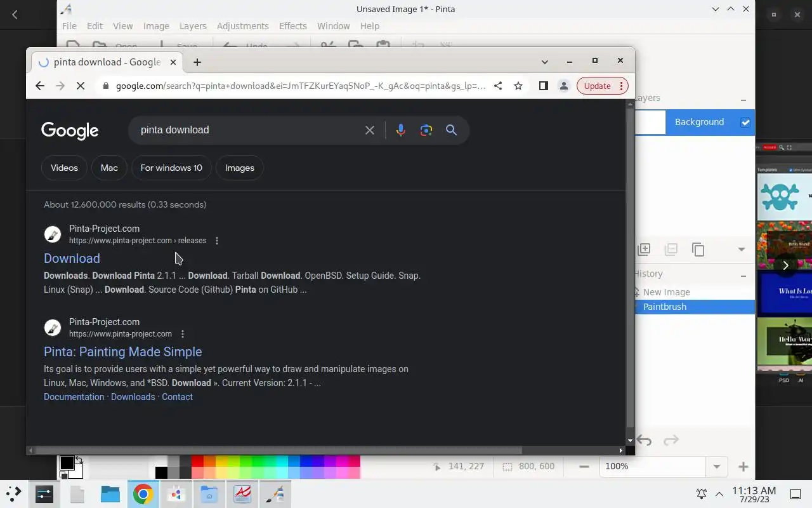Screen dimensions: 812x508
Task: Open Contact sublink
Action: coord(177,397)
